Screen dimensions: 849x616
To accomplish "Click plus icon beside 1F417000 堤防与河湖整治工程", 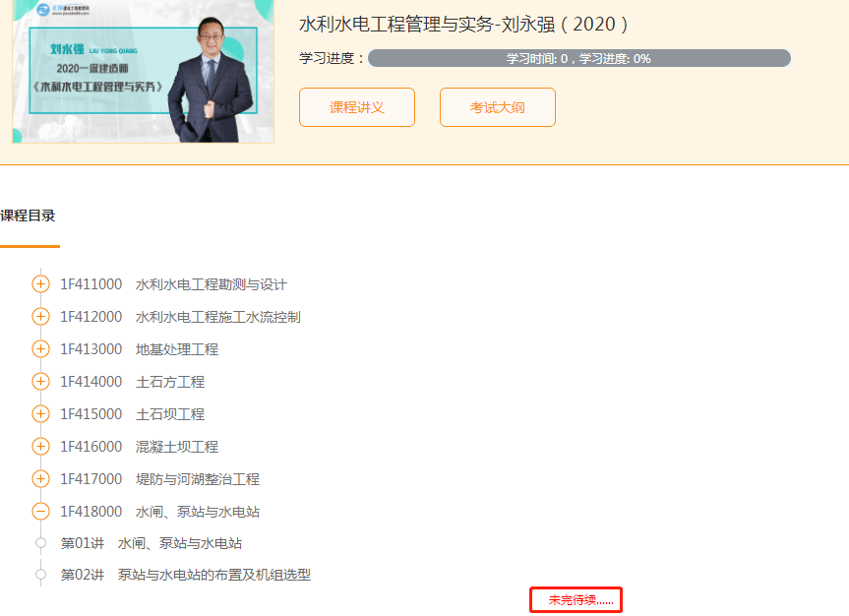I will (40, 479).
